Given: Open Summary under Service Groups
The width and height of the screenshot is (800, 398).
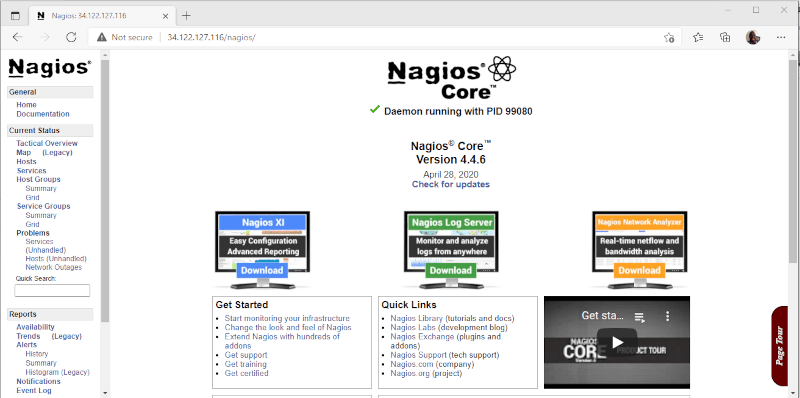Looking at the screenshot, I should pyautogui.click(x=41, y=215).
